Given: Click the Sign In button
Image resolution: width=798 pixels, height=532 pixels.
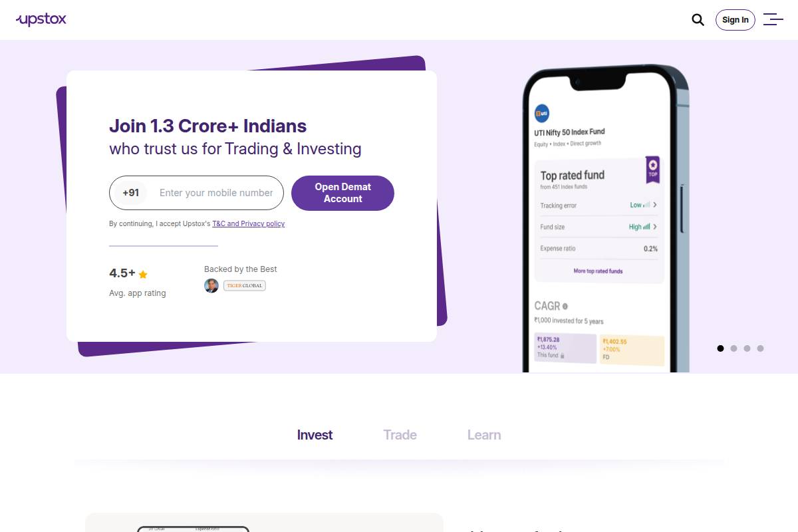Looking at the screenshot, I should pyautogui.click(x=735, y=20).
